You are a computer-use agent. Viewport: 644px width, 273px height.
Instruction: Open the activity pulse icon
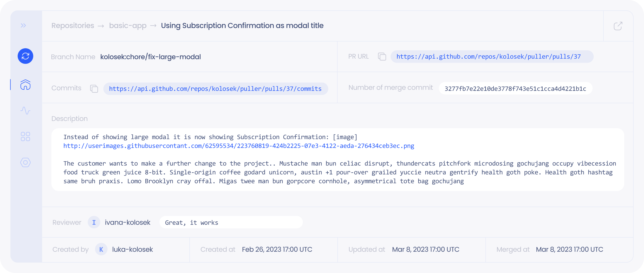25,110
